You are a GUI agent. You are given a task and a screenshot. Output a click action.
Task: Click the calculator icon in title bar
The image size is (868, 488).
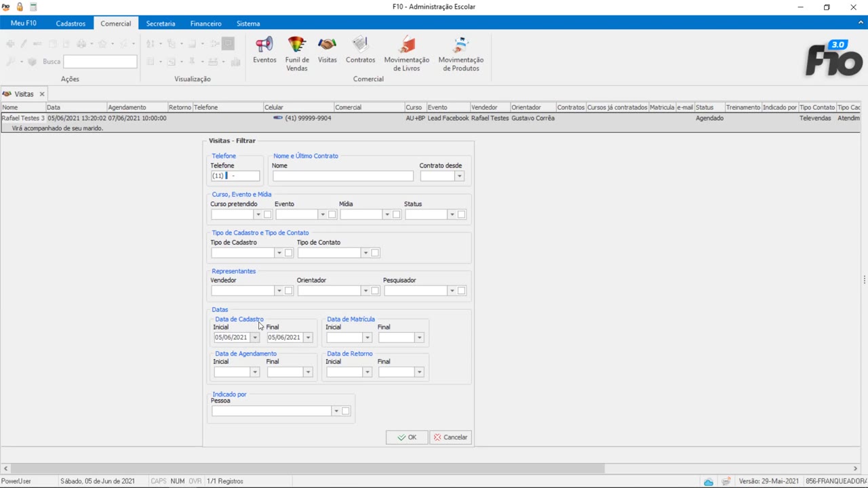tap(33, 7)
